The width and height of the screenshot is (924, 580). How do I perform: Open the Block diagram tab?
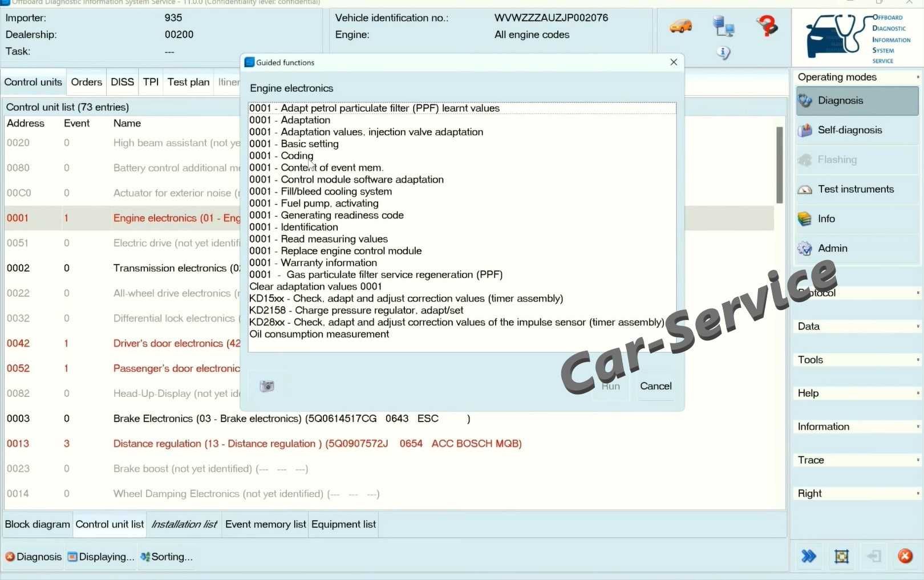pos(38,524)
